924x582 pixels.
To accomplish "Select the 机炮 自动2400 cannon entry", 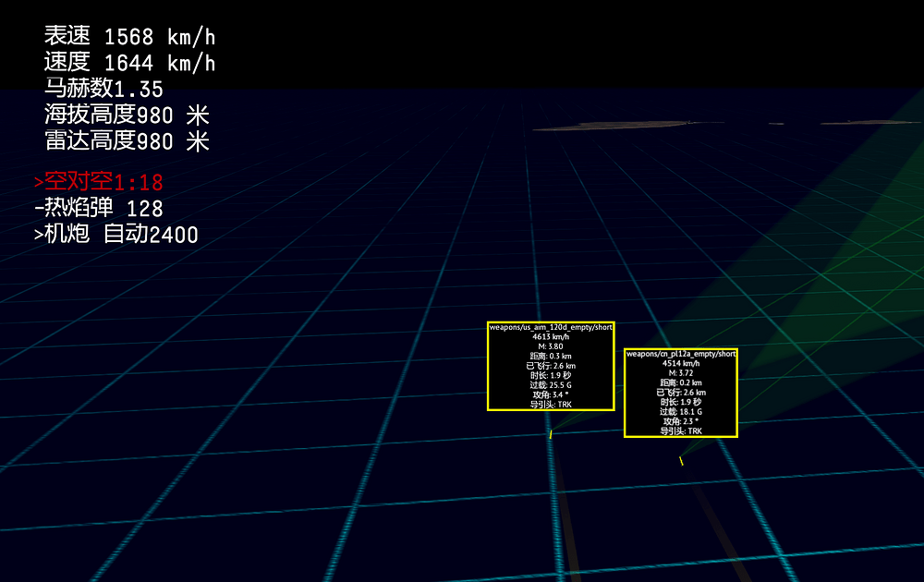I will [115, 235].
